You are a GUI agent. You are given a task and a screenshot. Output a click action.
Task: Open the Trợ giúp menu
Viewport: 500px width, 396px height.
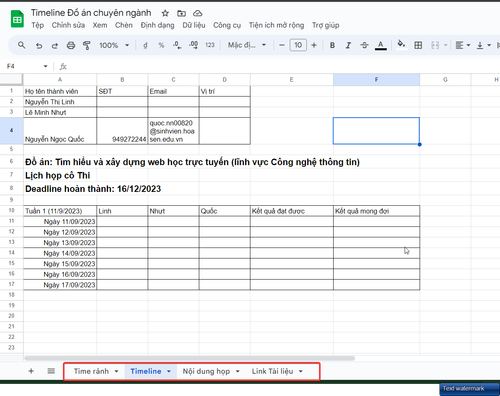(325, 25)
